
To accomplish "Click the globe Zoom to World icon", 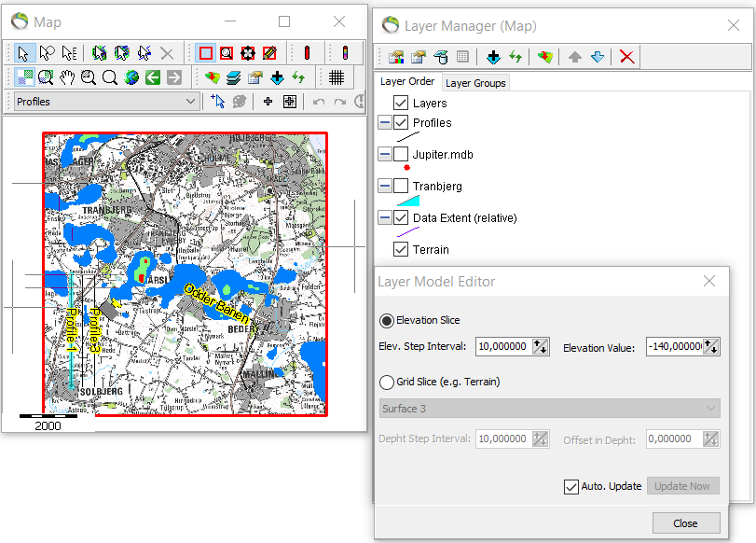I will click(131, 76).
